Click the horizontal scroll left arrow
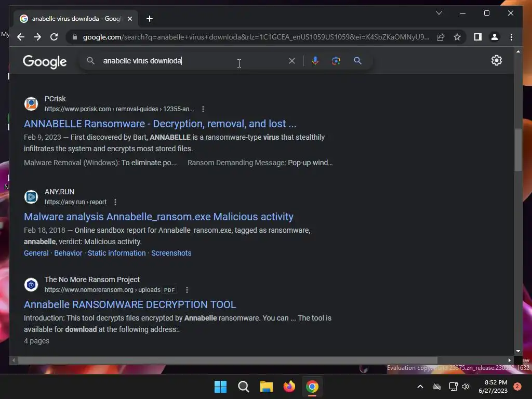The image size is (532, 399). 13,361
